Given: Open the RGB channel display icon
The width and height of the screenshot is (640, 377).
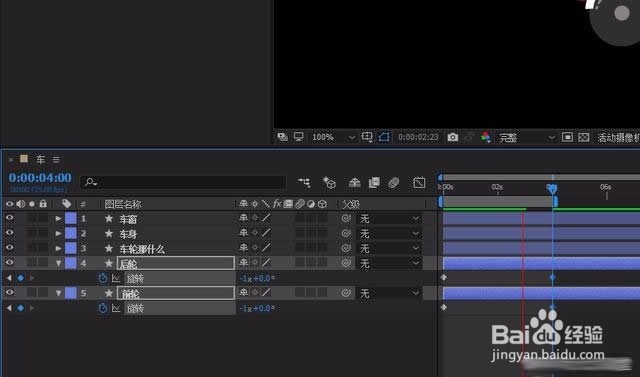Looking at the screenshot, I should coord(485,137).
